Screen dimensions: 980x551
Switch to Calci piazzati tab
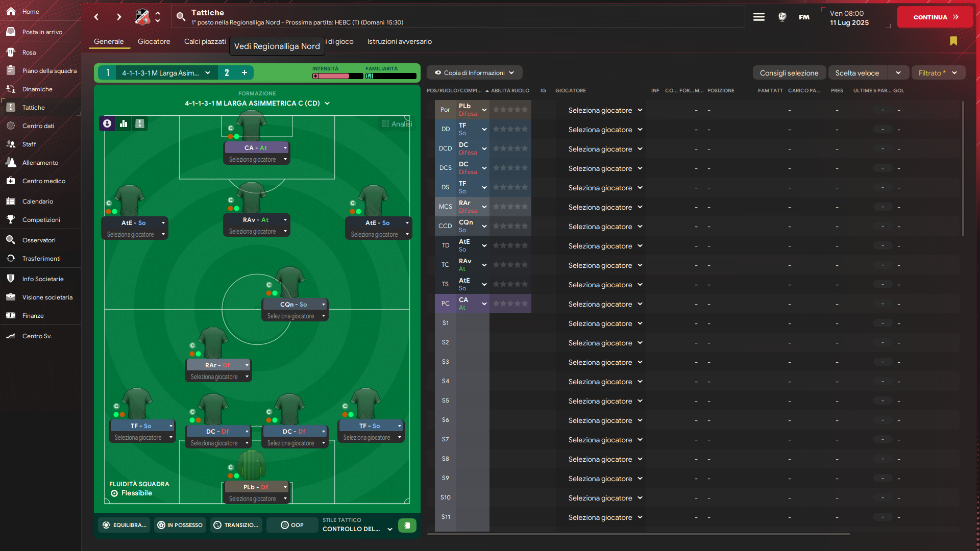pos(205,41)
